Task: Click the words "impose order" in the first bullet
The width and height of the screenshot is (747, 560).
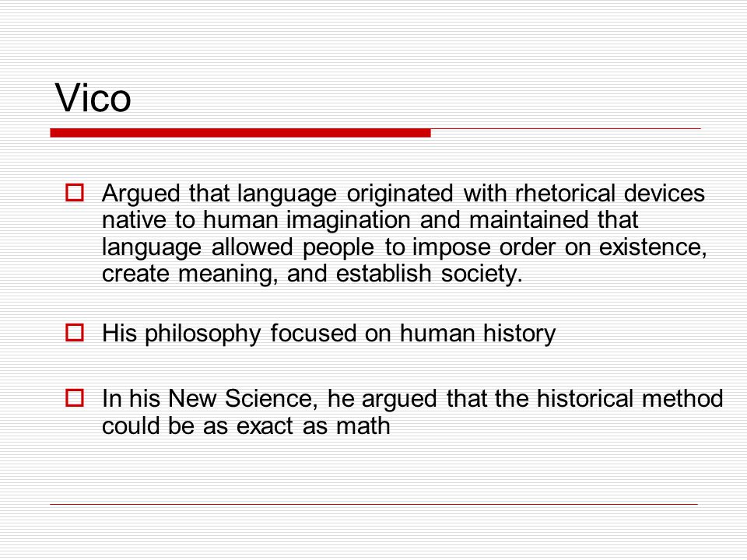Action: tap(484, 247)
